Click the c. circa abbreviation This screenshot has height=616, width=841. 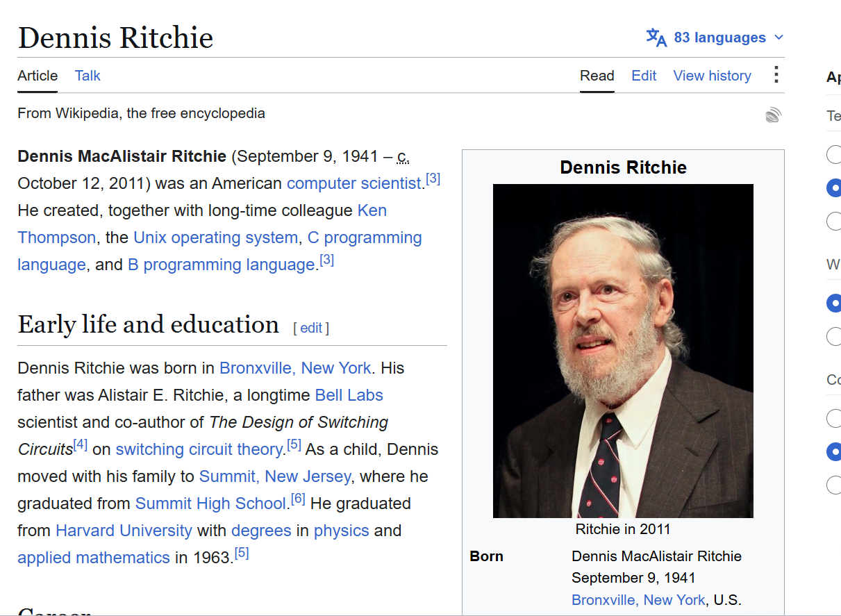point(403,156)
